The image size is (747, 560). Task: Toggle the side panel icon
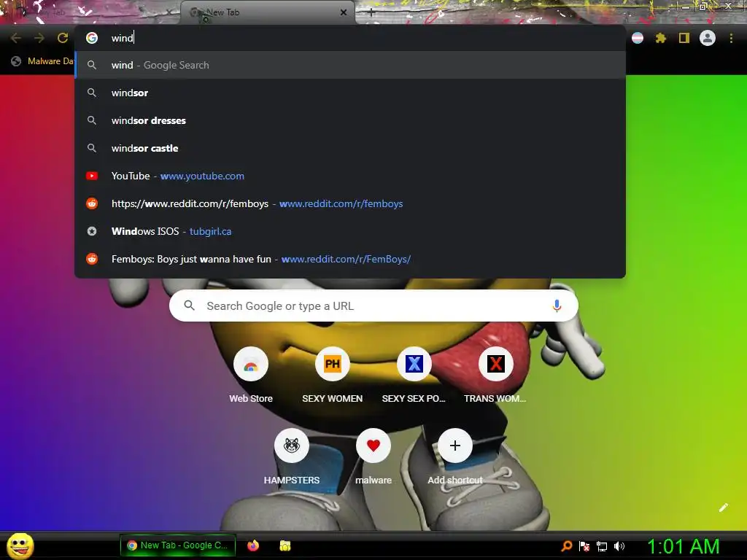point(684,38)
